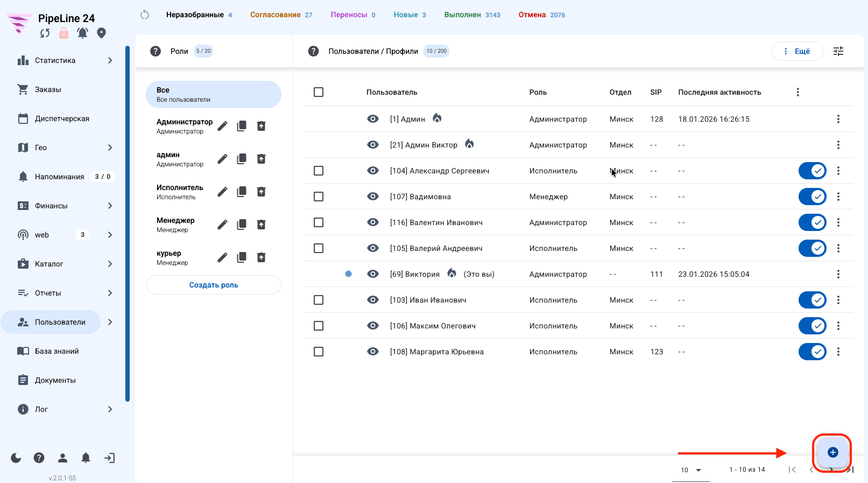Delete the админ role
Viewport: 868px width, 483px height.
point(261,159)
